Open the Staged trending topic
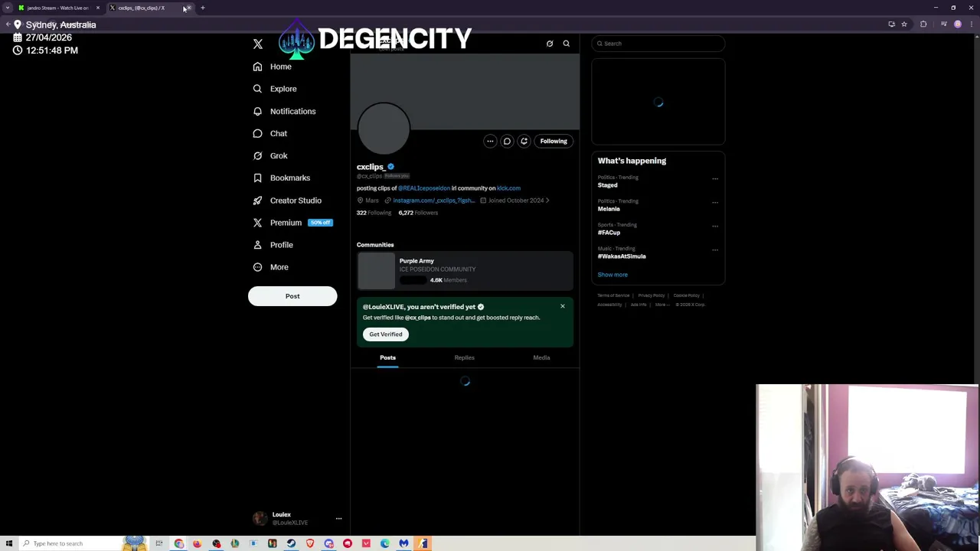Image resolution: width=980 pixels, height=551 pixels. 608,185
